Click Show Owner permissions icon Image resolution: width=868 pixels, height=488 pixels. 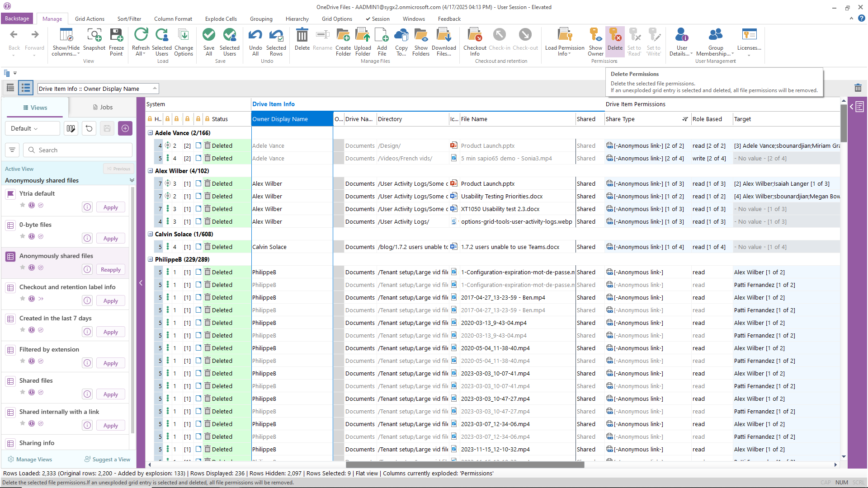(595, 35)
